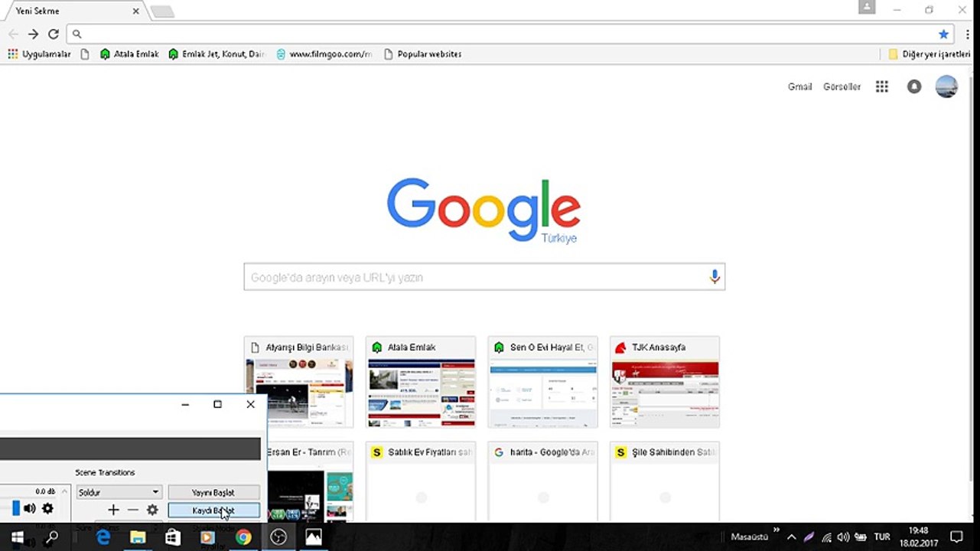The width and height of the screenshot is (980, 551).
Task: Open File Explorer from taskbar
Action: [x=138, y=537]
